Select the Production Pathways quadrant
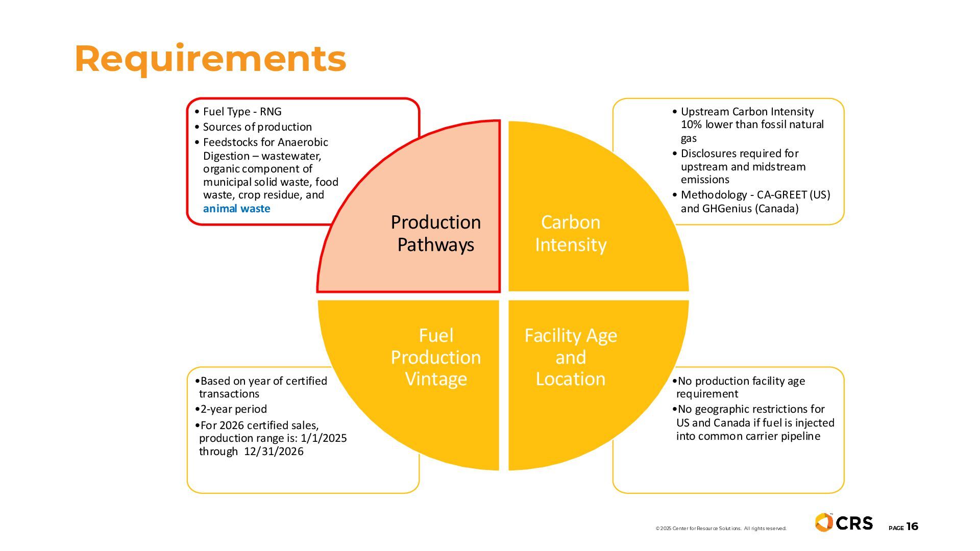 (x=435, y=234)
